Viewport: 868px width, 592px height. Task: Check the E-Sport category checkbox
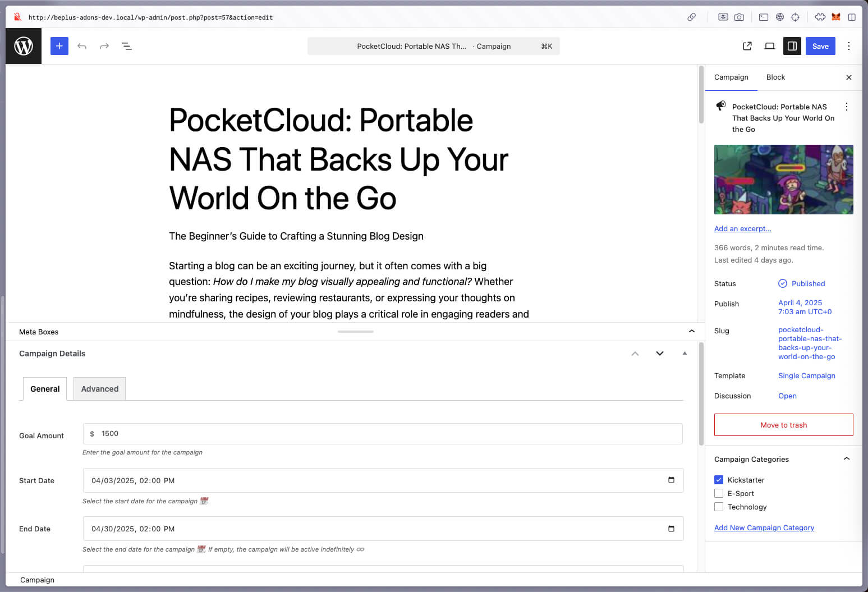[x=719, y=493]
